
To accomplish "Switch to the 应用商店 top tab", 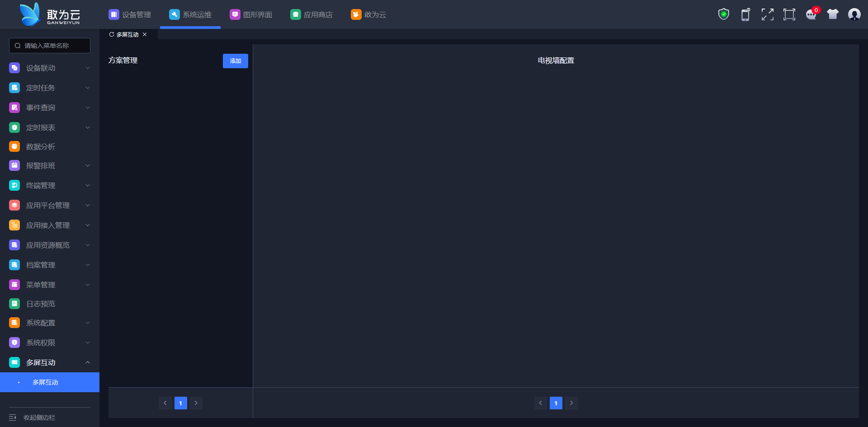I will click(311, 14).
